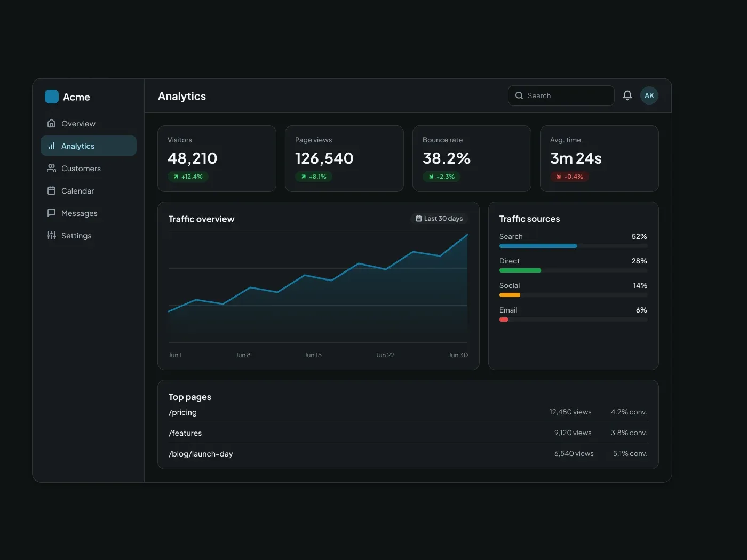Click the Traffic overview title
This screenshot has width=747, height=560.
click(x=201, y=219)
